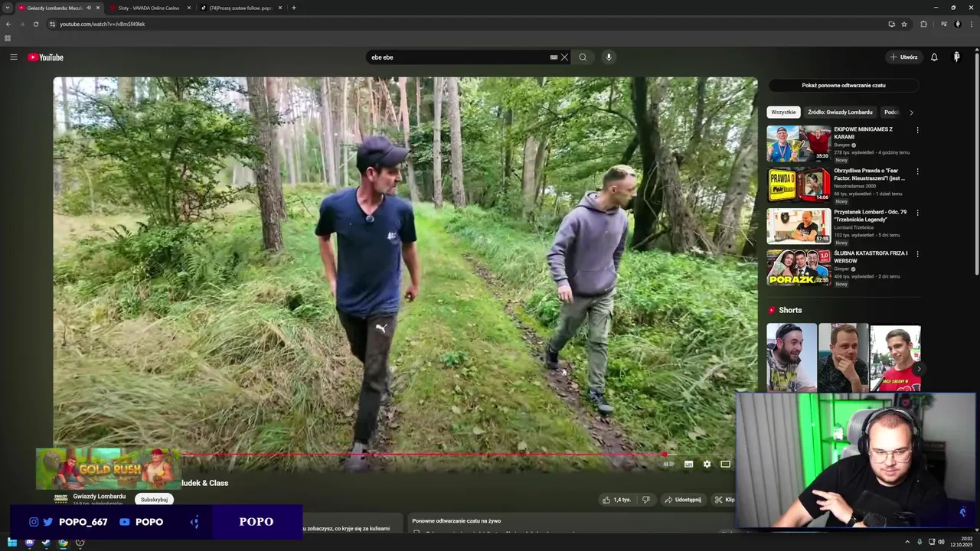980x551 pixels.
Task: Select the Wszystkie filter chip
Action: (783, 112)
